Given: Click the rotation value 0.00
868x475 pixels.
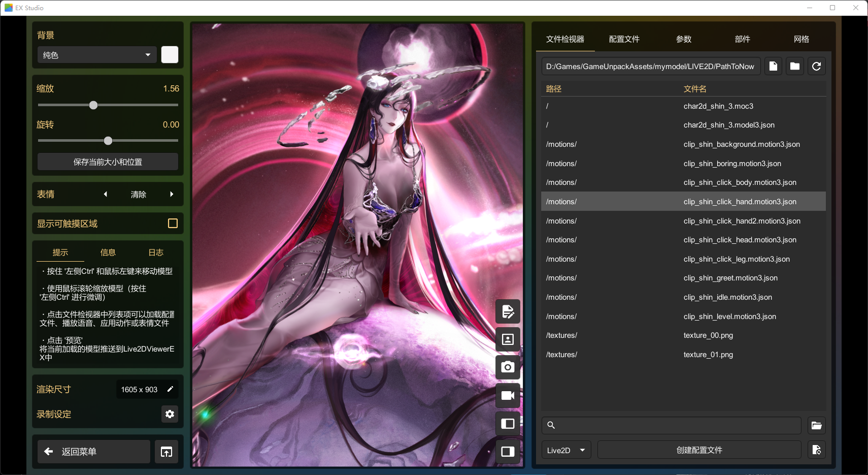Looking at the screenshot, I should coord(171,124).
